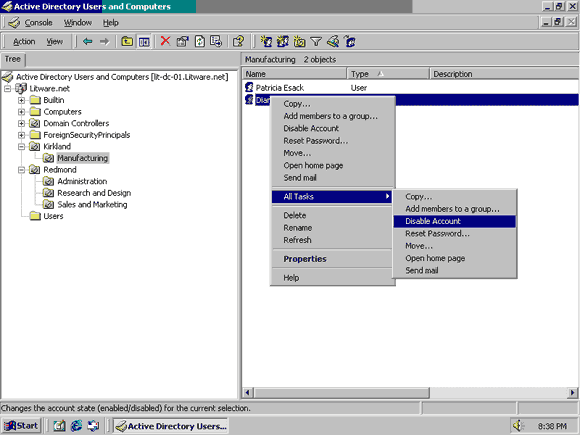This screenshot has width=580, height=435.
Task: Open the Window menu
Action: coord(78,23)
